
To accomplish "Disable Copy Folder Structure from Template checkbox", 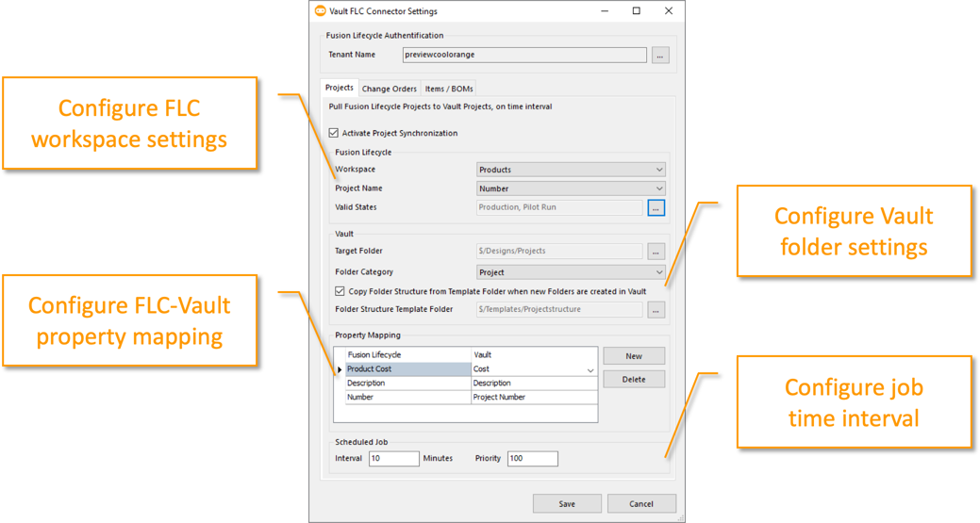I will [341, 291].
